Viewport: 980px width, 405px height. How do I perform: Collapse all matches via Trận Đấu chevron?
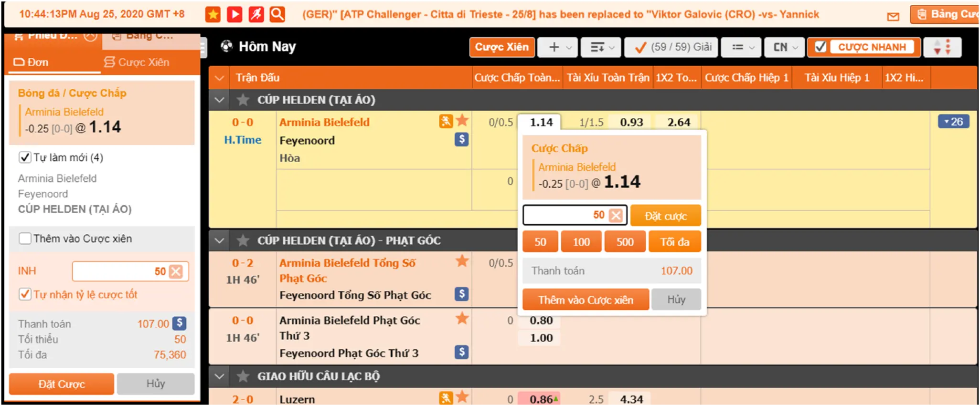coord(220,78)
